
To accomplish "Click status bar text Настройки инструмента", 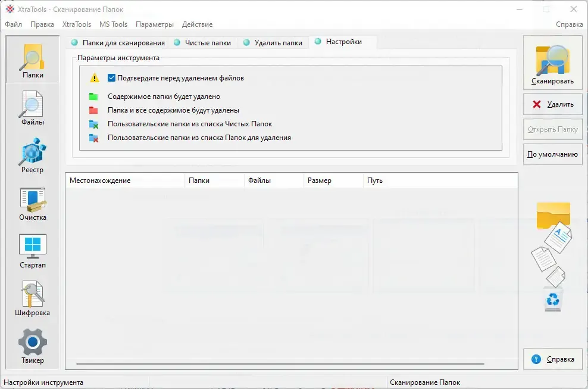I will pyautogui.click(x=43, y=382).
